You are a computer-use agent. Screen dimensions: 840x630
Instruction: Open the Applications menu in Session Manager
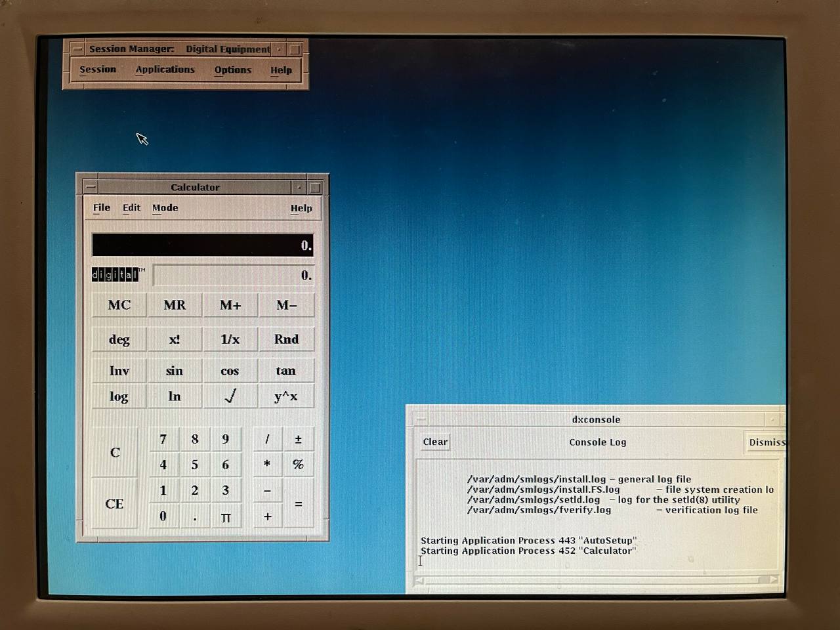165,70
